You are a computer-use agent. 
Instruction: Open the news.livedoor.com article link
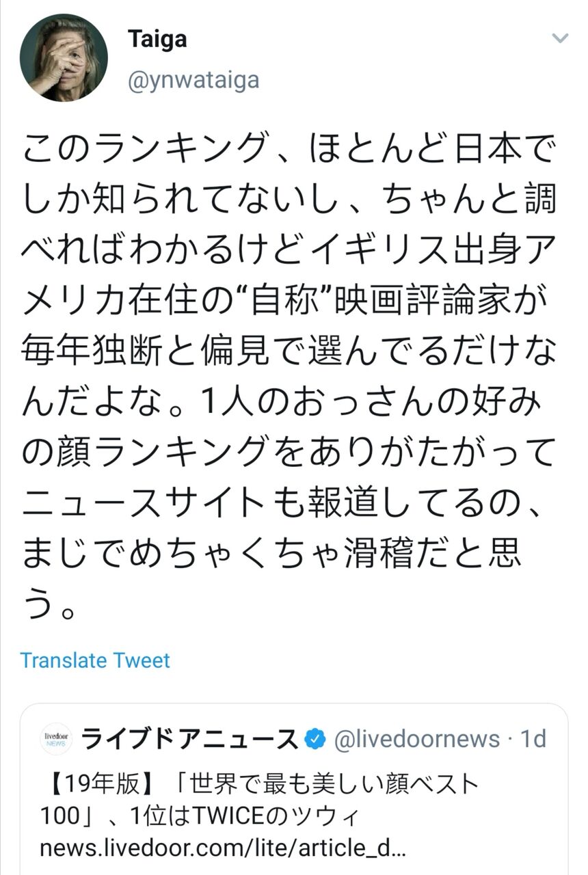coord(223,849)
